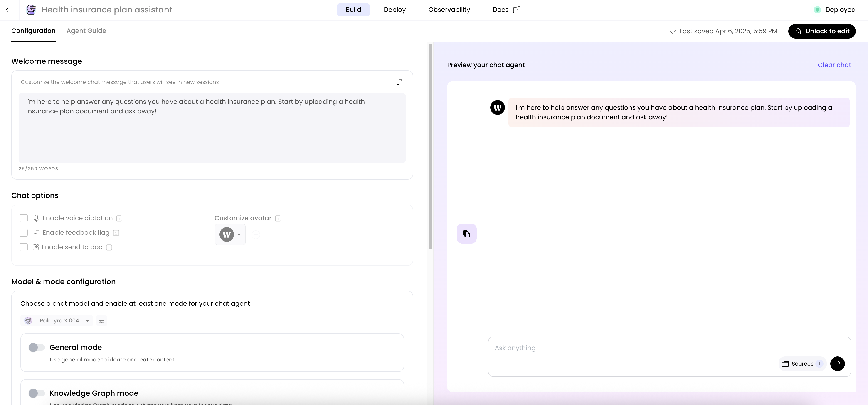Open the avatar selection dropdown
The width and height of the screenshot is (868, 405).
click(x=230, y=235)
